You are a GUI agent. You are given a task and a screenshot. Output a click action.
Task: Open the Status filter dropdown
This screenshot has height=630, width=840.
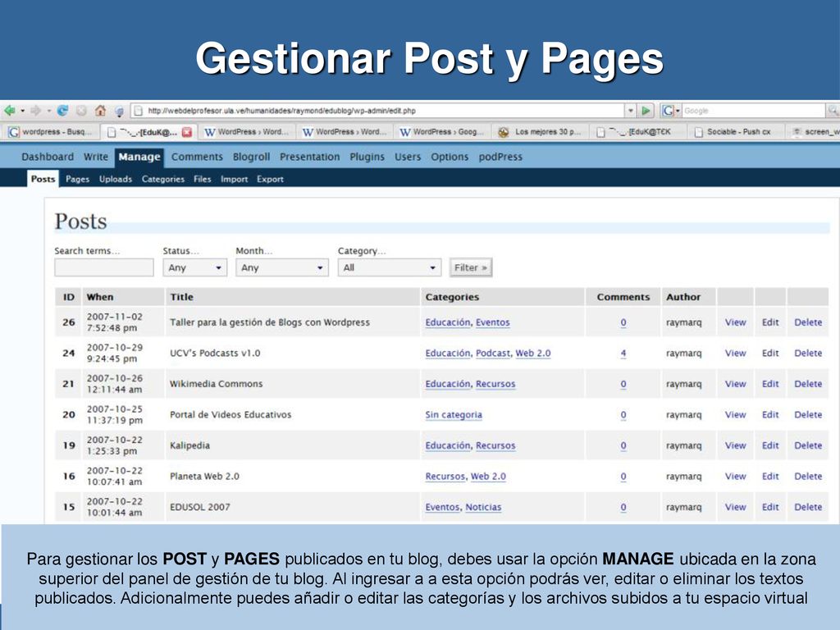click(x=194, y=267)
